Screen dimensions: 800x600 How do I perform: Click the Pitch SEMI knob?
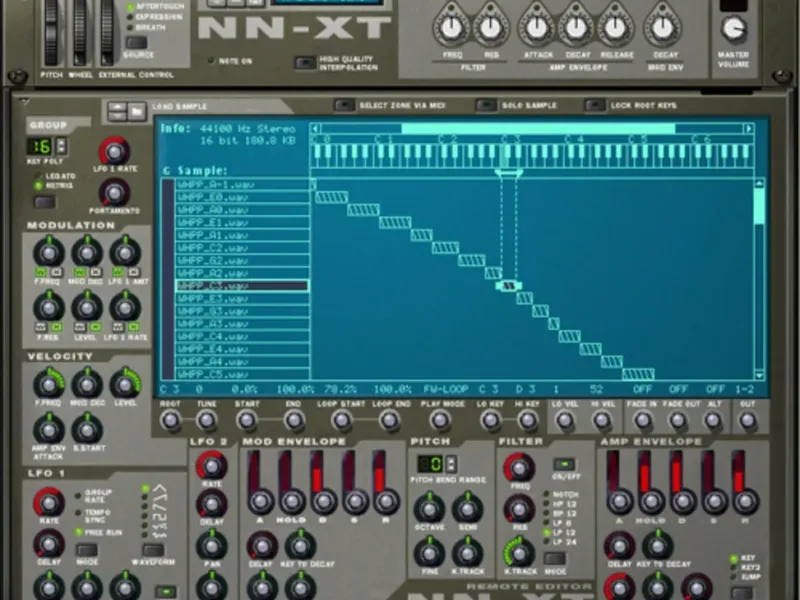(467, 508)
